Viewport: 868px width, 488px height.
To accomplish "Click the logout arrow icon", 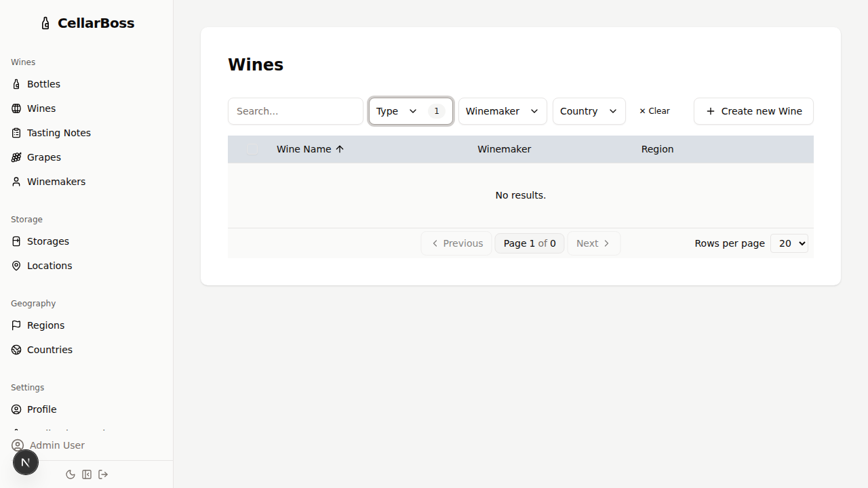I will [x=103, y=474].
